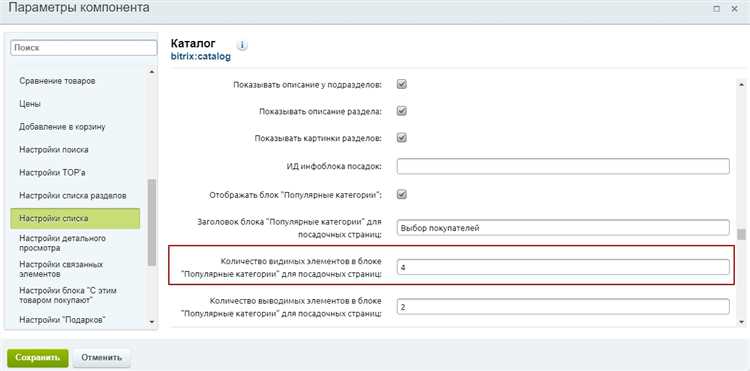Open Настройки детального просмотра section
Screen dimensions: 750x371
click(x=63, y=243)
